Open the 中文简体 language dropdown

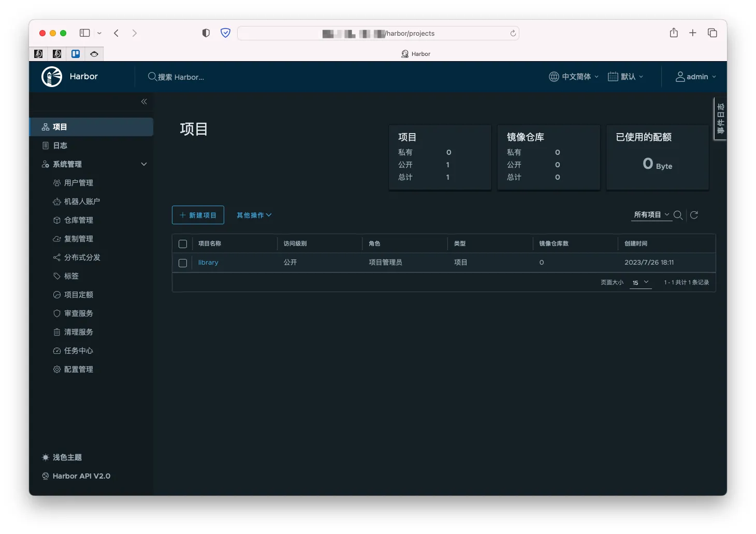574,77
